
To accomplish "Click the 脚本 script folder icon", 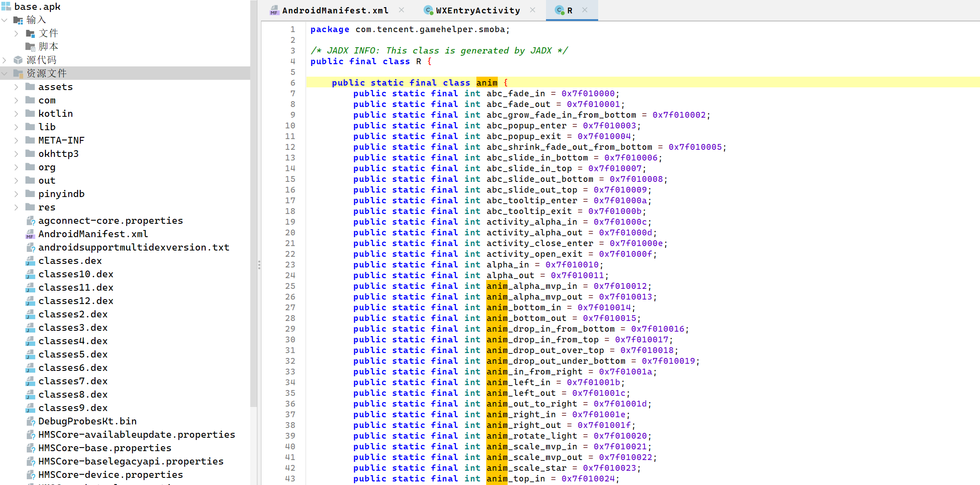I will [30, 46].
